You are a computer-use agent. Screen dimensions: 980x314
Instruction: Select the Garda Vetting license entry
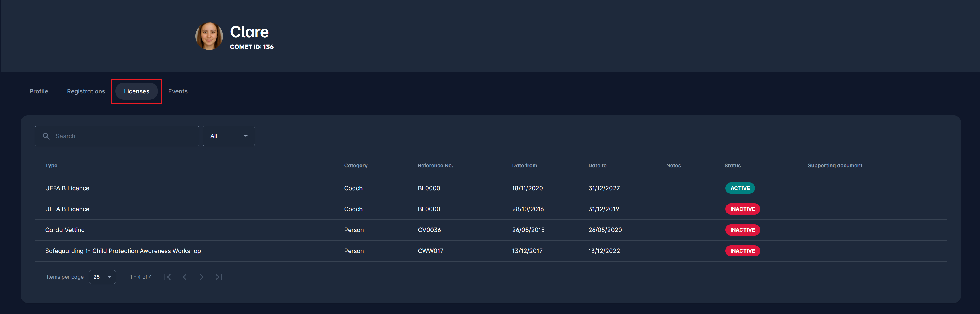pyautogui.click(x=65, y=230)
